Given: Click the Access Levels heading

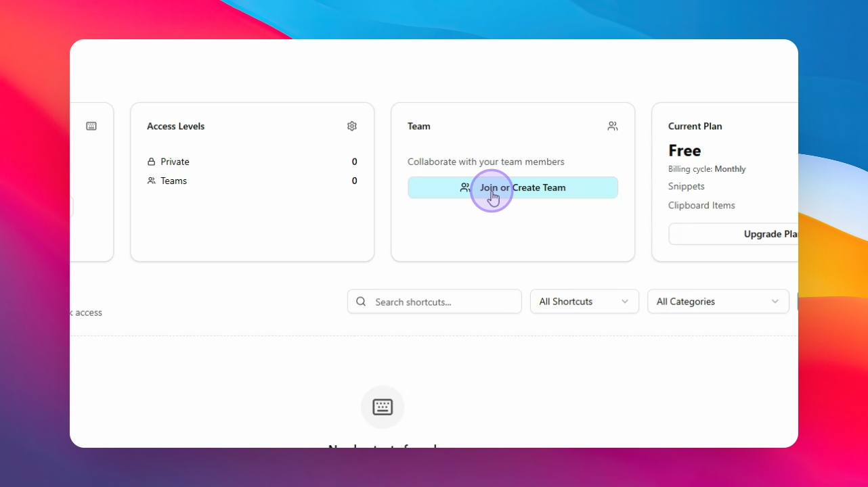Looking at the screenshot, I should coord(175,126).
